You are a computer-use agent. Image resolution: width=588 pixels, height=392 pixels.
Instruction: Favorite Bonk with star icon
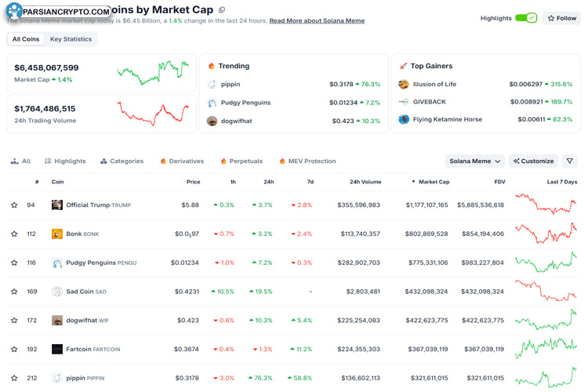click(x=14, y=234)
